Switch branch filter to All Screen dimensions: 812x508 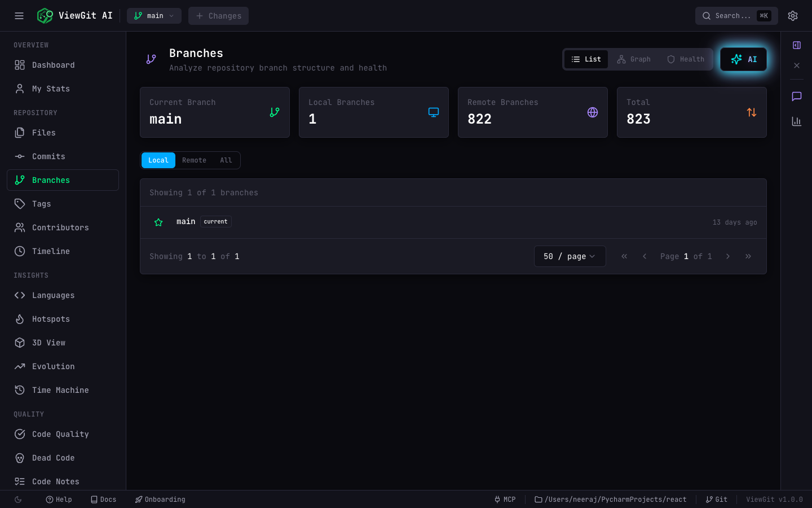point(226,160)
